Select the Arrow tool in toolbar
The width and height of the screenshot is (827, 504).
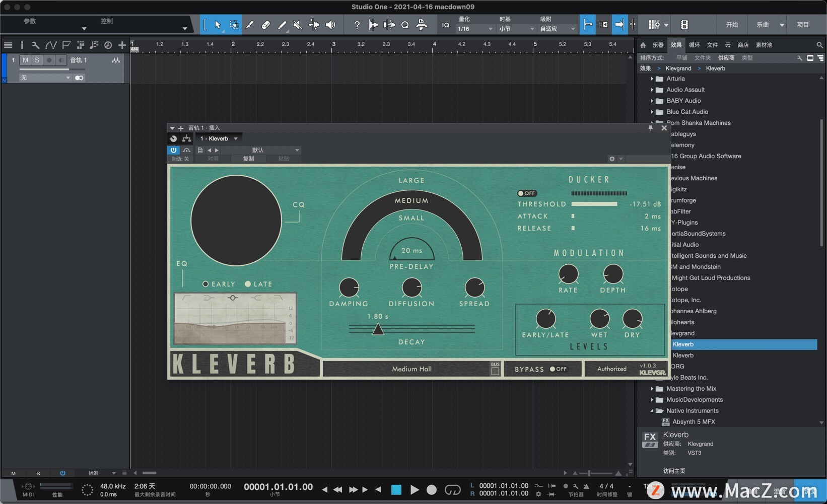click(x=218, y=25)
